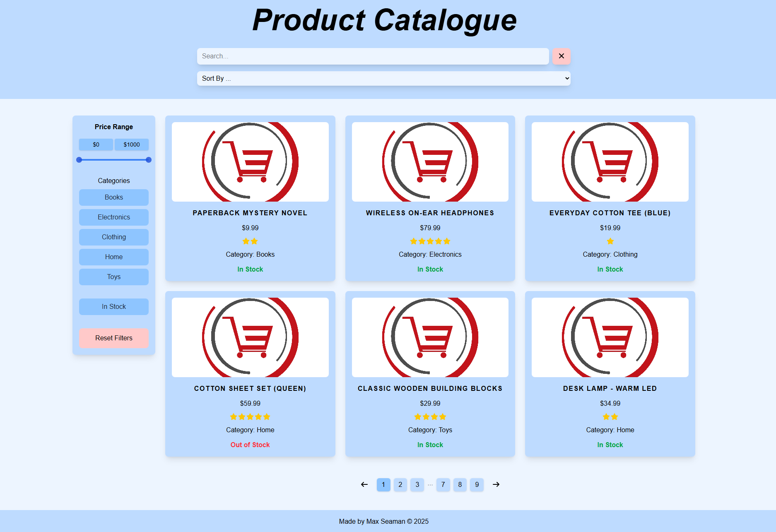Click the right price range slider handle
This screenshot has height=532, width=776.
[x=149, y=160]
